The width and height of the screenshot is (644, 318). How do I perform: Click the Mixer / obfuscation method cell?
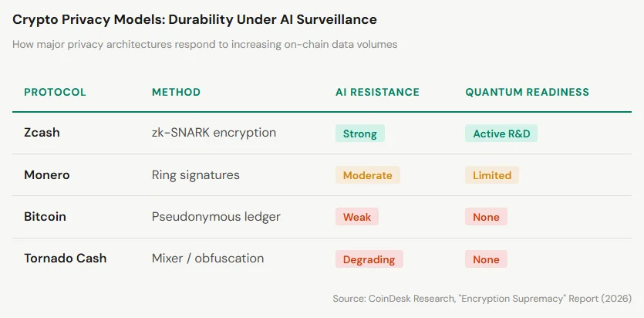207,259
